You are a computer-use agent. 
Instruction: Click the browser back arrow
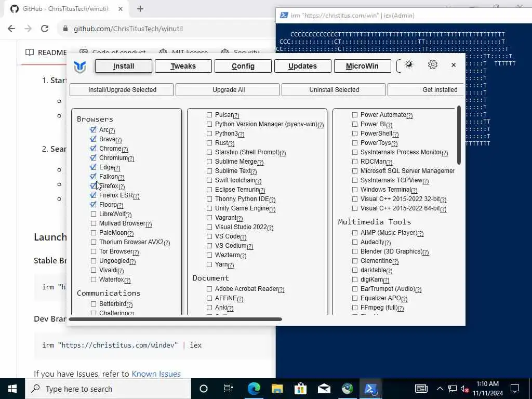pos(11,29)
